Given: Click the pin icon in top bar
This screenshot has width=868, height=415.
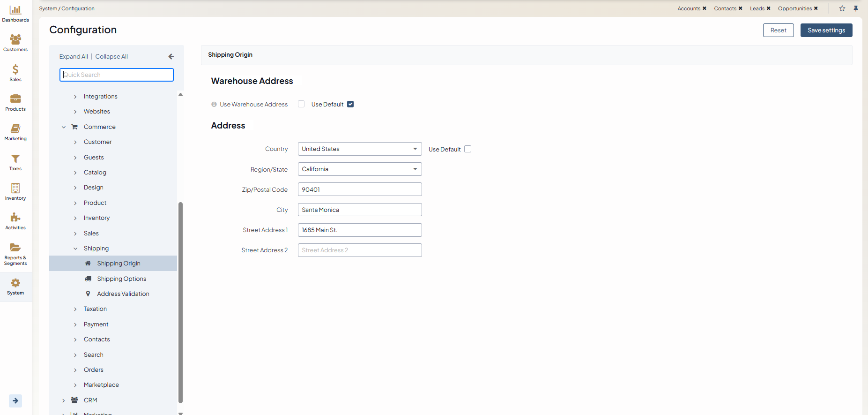Looking at the screenshot, I should click(x=856, y=8).
